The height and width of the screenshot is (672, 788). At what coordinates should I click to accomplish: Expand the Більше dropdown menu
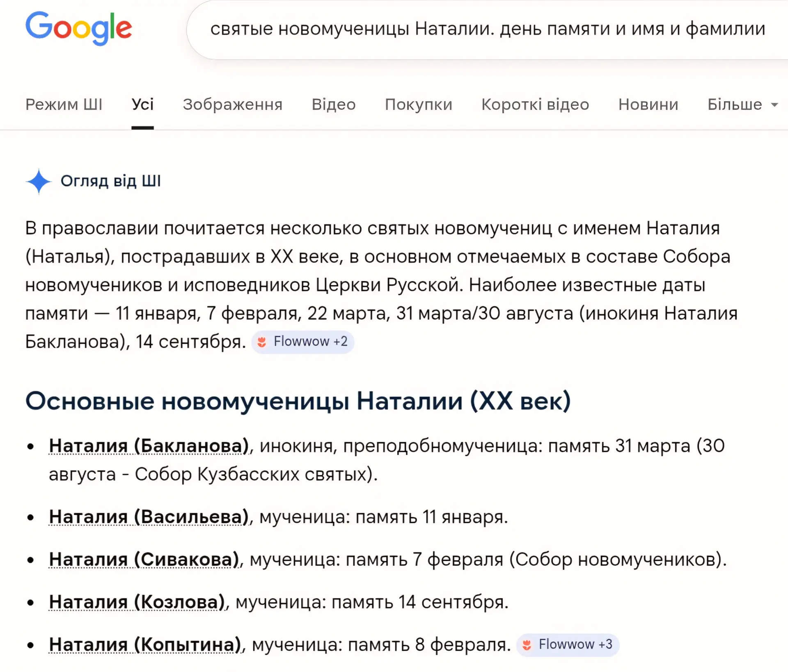[x=742, y=105]
